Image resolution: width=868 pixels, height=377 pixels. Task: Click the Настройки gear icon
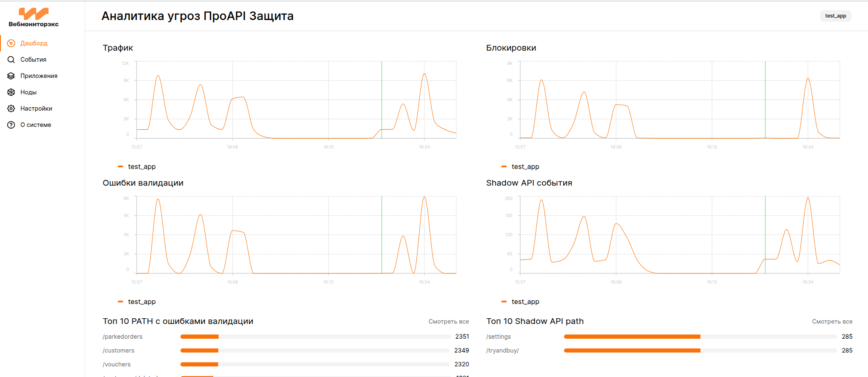tap(11, 109)
